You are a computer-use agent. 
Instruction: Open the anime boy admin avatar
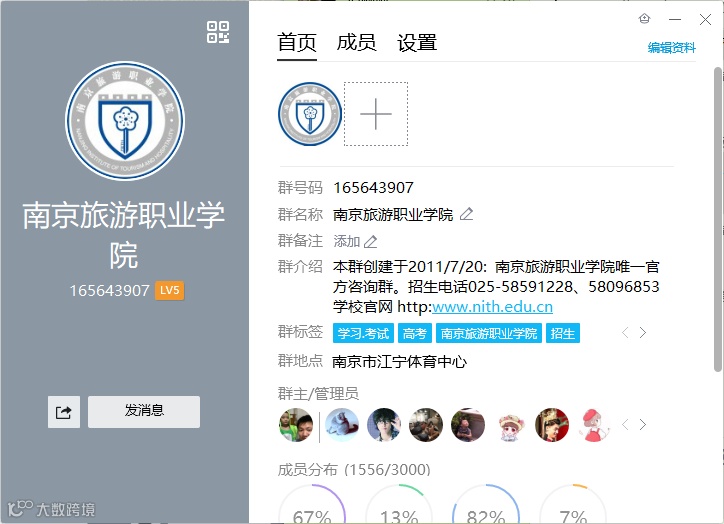point(384,425)
